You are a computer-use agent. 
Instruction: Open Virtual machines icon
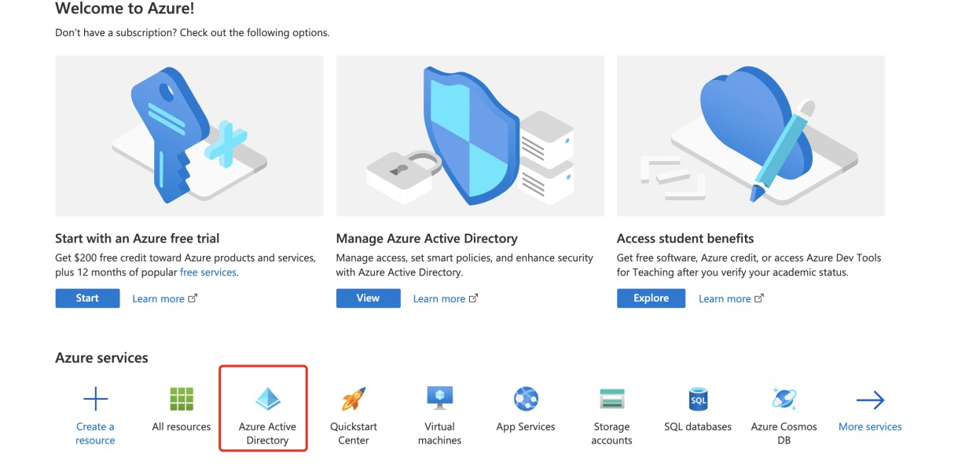(x=440, y=398)
